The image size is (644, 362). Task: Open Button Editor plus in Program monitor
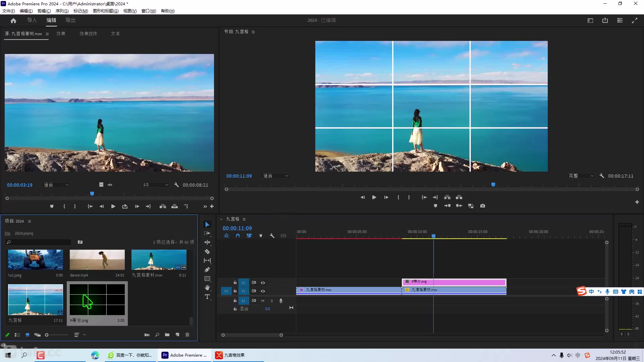[637, 202]
